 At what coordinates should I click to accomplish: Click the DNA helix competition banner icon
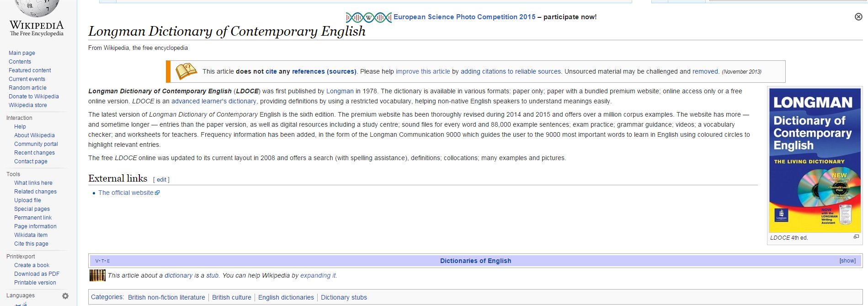368,17
